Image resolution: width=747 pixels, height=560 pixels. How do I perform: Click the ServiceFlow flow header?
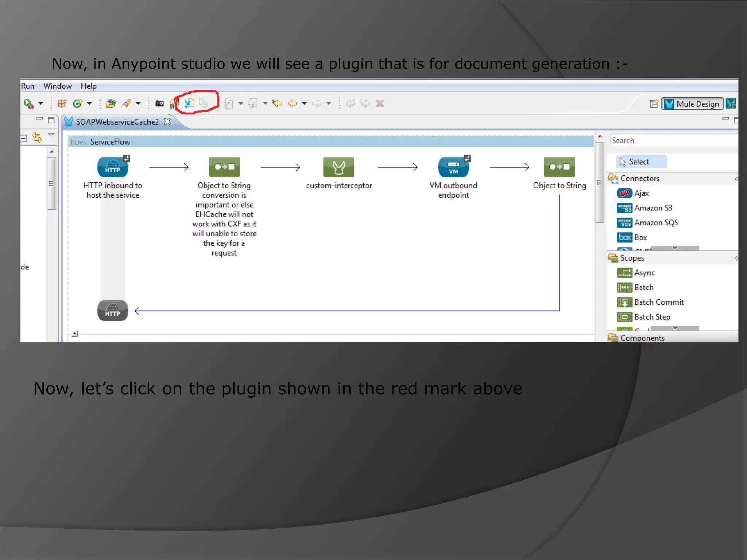click(x=330, y=142)
